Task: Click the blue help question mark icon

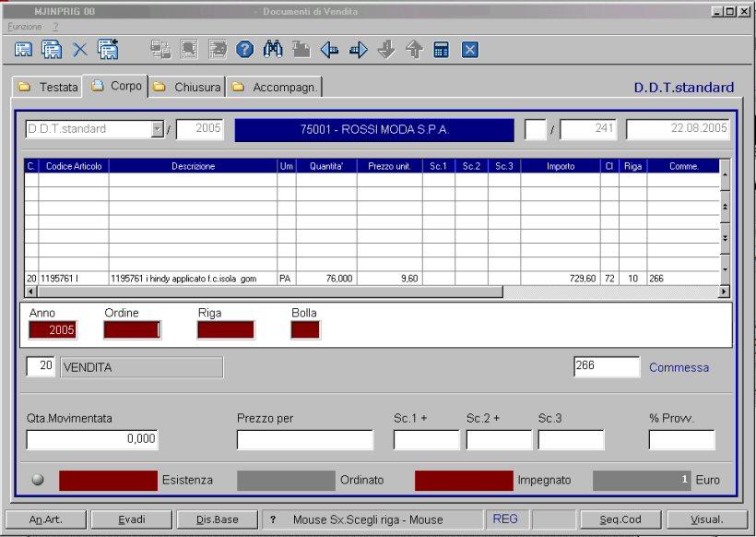Action: (x=244, y=50)
